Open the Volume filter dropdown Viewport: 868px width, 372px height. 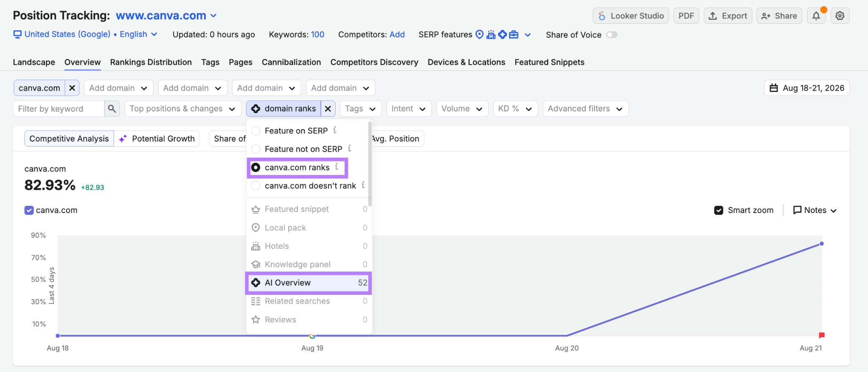(462, 109)
